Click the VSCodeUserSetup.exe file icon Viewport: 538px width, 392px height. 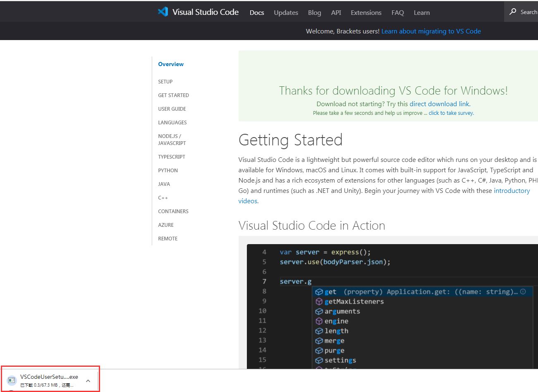[12, 380]
